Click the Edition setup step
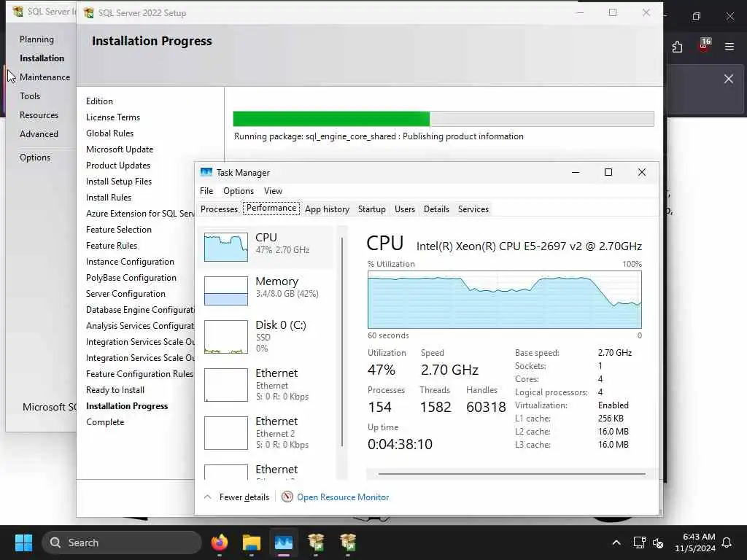This screenshot has height=560, width=747. 99,101
